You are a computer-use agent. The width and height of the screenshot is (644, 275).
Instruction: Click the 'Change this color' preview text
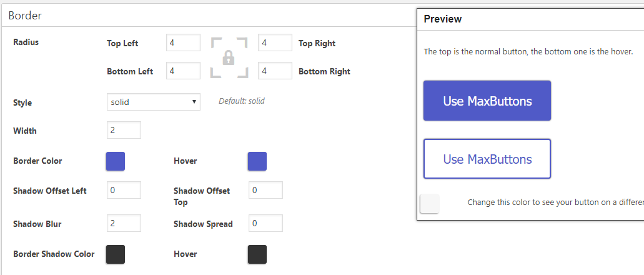click(x=556, y=202)
